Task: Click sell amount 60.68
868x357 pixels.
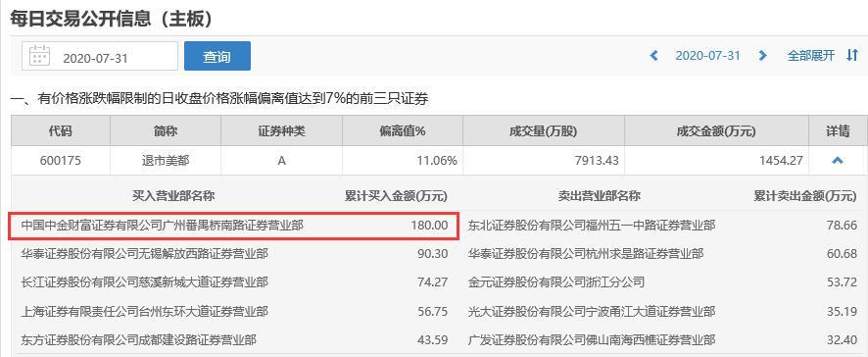Action: pyautogui.click(x=842, y=254)
